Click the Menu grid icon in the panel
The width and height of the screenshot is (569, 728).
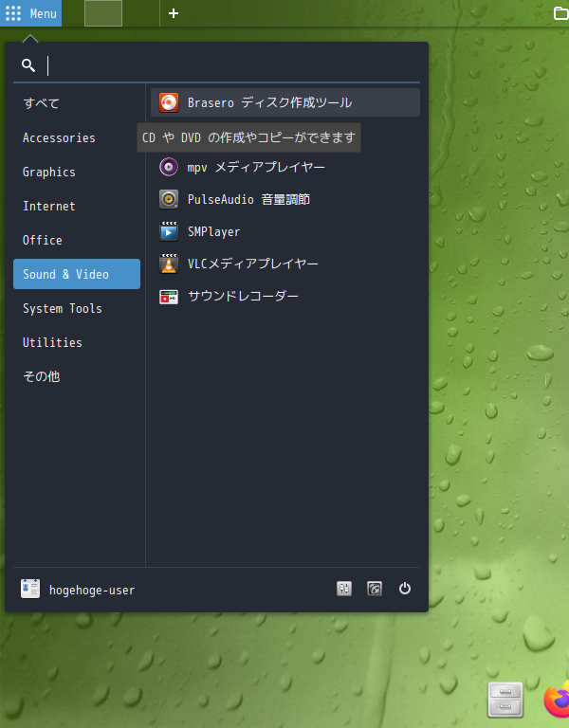click(13, 13)
